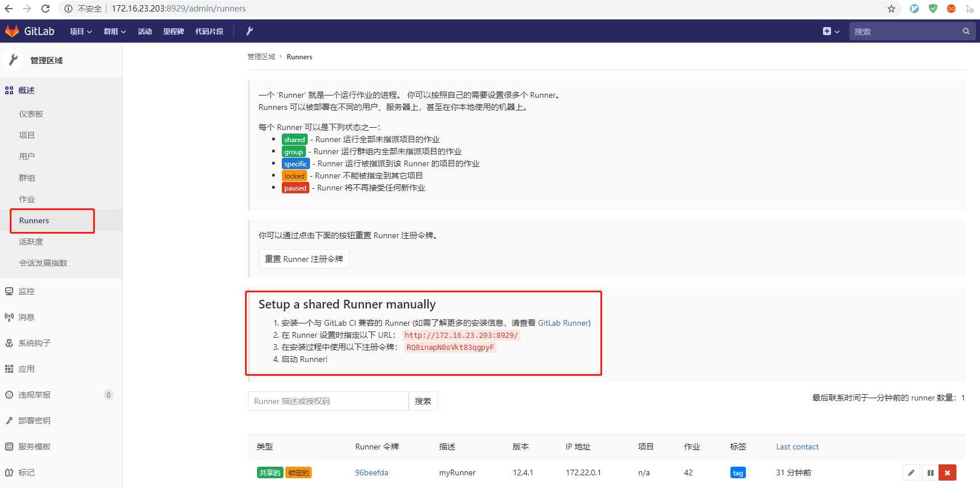Focus the top navbar 搜索 field
Image resolution: width=980 pixels, height=488 pixels.
tap(912, 31)
